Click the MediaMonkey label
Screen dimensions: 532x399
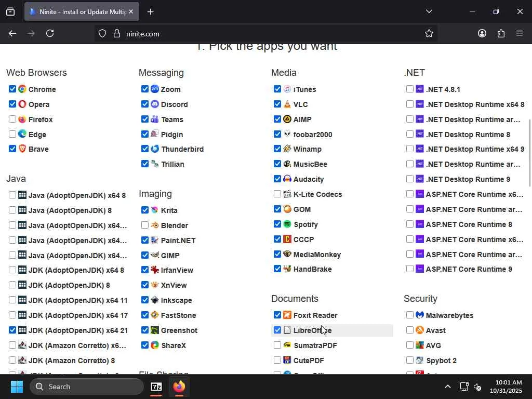pos(317,255)
